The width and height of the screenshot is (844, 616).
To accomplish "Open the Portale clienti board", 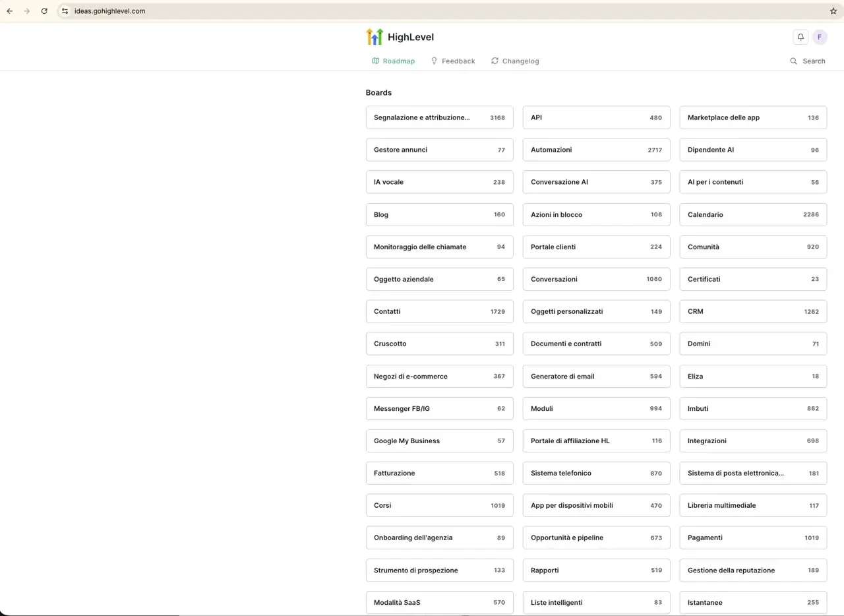I will click(x=596, y=247).
